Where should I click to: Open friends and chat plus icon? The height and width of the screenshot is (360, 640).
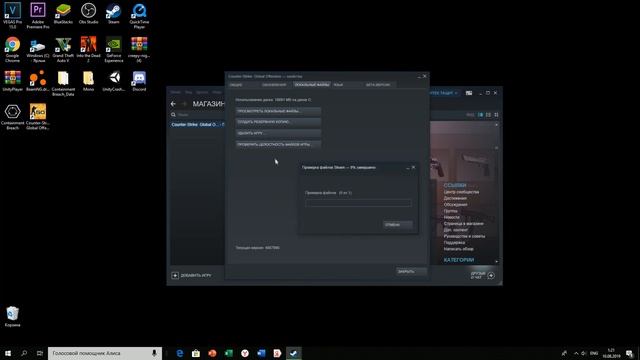(491, 276)
